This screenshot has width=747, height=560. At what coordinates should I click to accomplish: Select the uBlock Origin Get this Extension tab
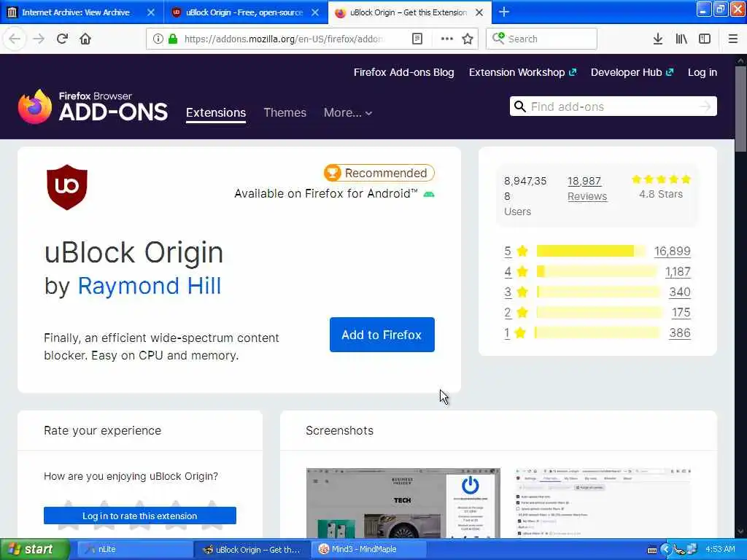(x=408, y=12)
